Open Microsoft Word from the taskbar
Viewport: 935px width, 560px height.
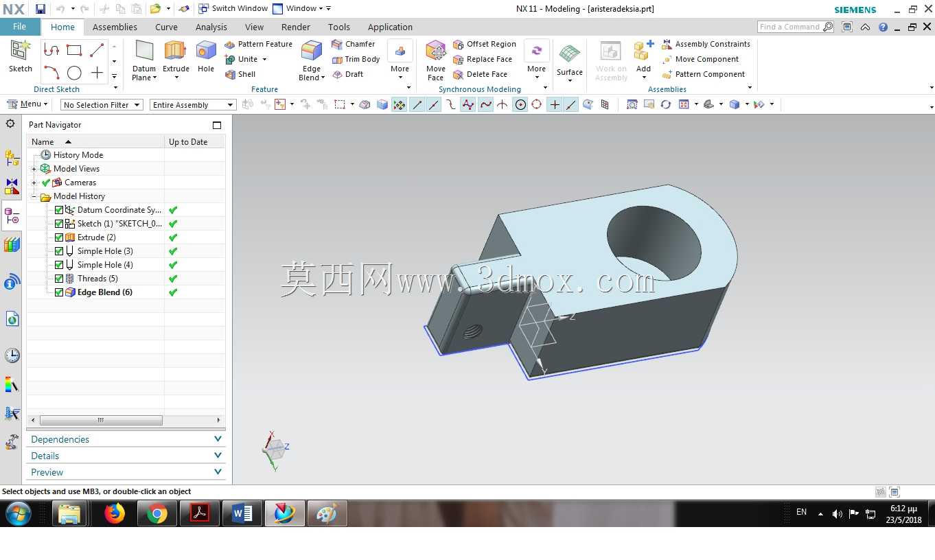pos(242,513)
